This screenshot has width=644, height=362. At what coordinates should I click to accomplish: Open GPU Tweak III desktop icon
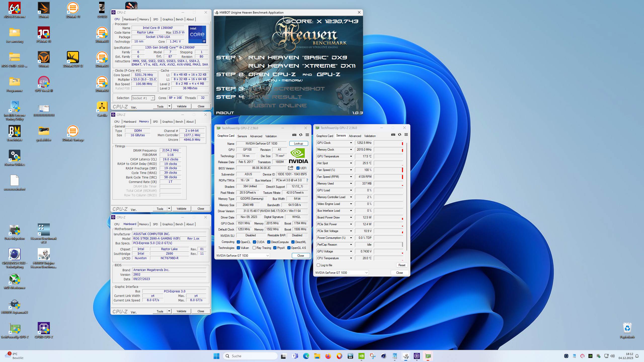point(44,84)
